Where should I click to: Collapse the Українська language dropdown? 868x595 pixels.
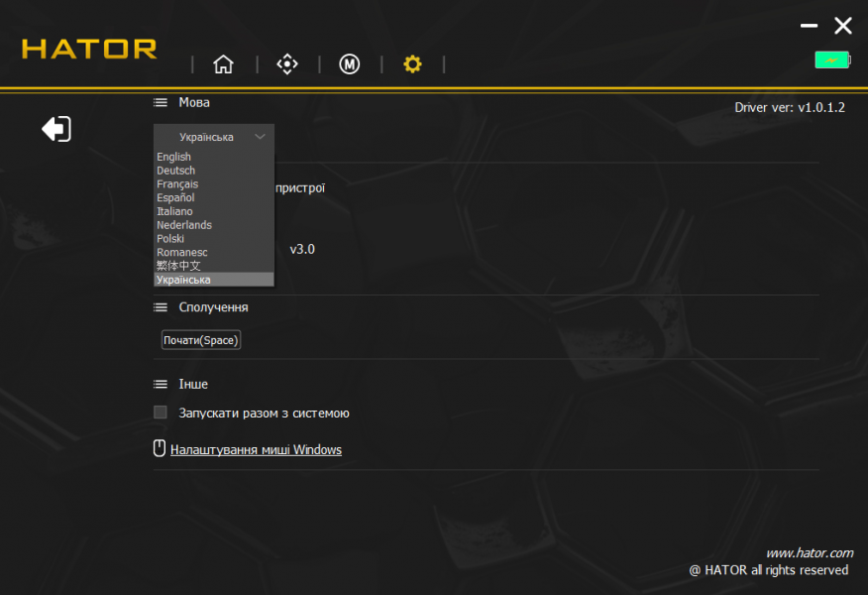tap(214, 137)
